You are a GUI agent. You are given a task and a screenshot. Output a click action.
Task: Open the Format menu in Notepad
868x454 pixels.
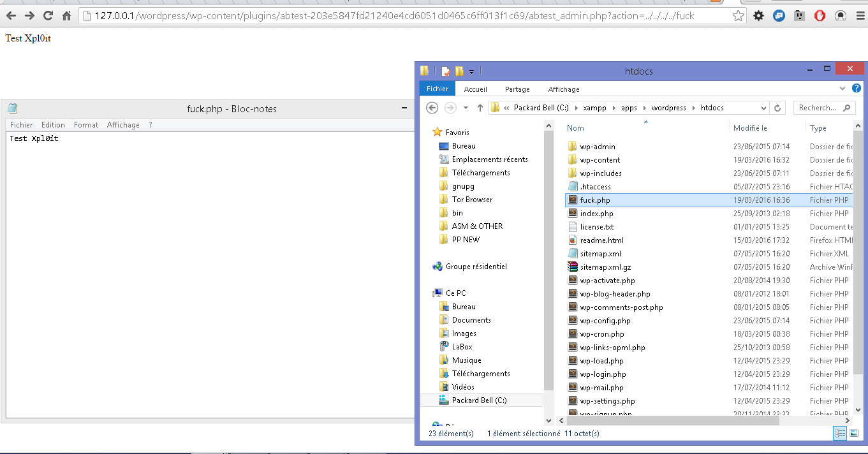pos(86,125)
